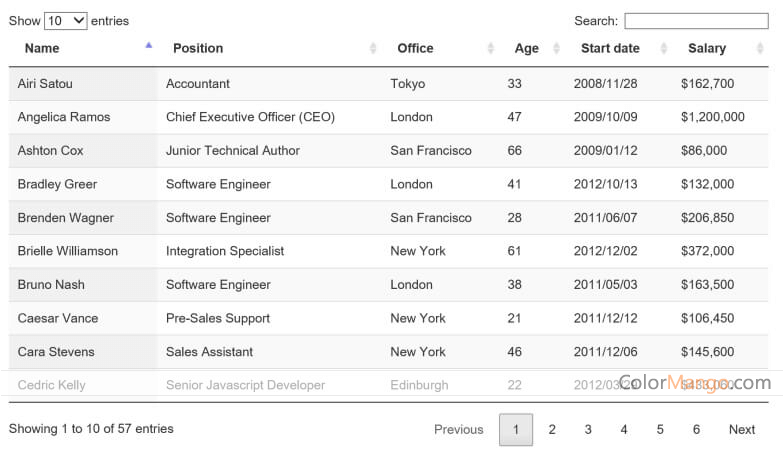Select the current page 1 button

(x=516, y=429)
